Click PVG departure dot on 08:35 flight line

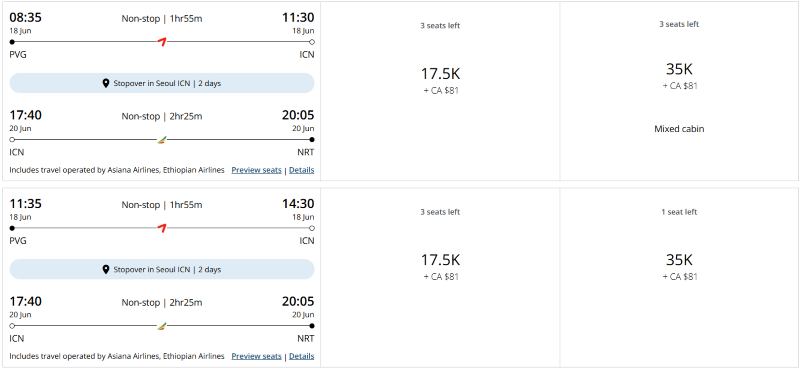pyautogui.click(x=12, y=42)
